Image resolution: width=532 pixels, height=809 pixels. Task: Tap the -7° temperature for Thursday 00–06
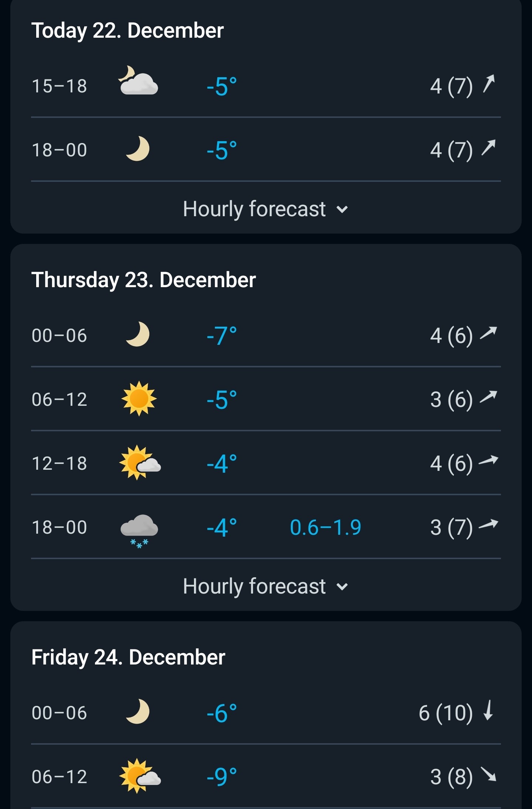(222, 336)
